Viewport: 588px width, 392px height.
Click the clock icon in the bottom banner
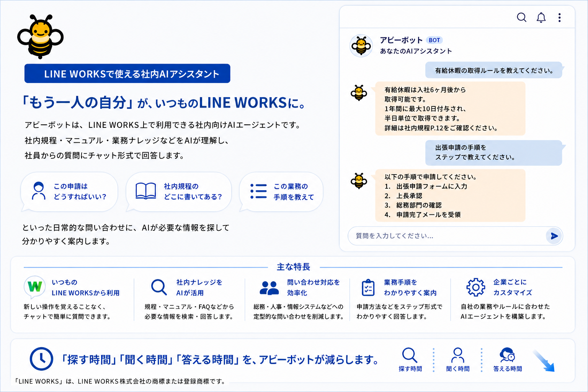coord(41,359)
